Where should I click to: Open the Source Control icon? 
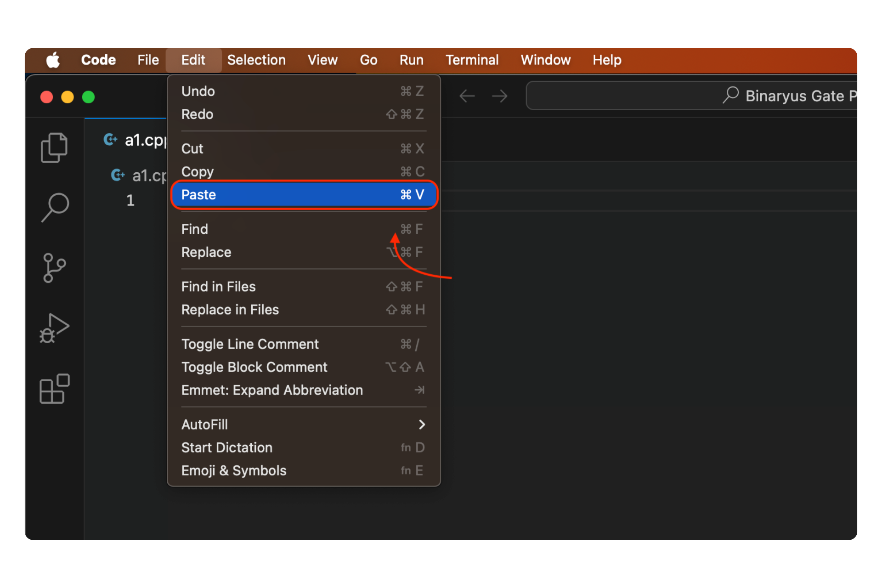(x=54, y=268)
